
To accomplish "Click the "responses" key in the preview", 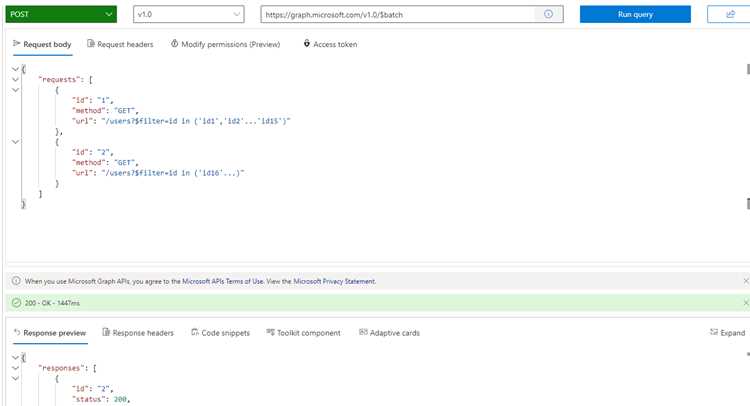I will [x=61, y=368].
